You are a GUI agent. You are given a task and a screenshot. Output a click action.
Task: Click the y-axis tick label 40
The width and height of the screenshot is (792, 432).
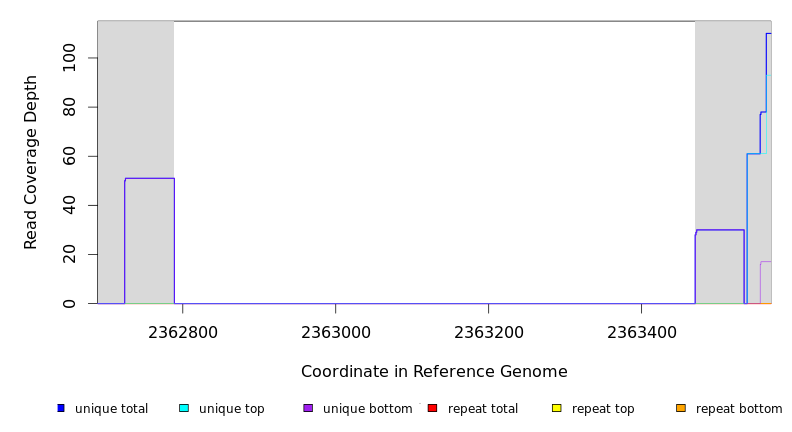[69, 205]
